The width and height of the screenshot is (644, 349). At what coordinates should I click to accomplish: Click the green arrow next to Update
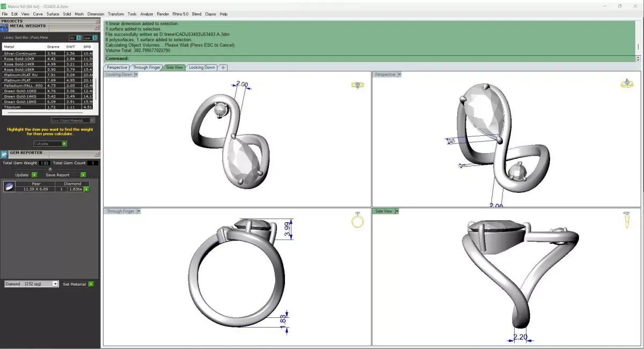click(34, 175)
